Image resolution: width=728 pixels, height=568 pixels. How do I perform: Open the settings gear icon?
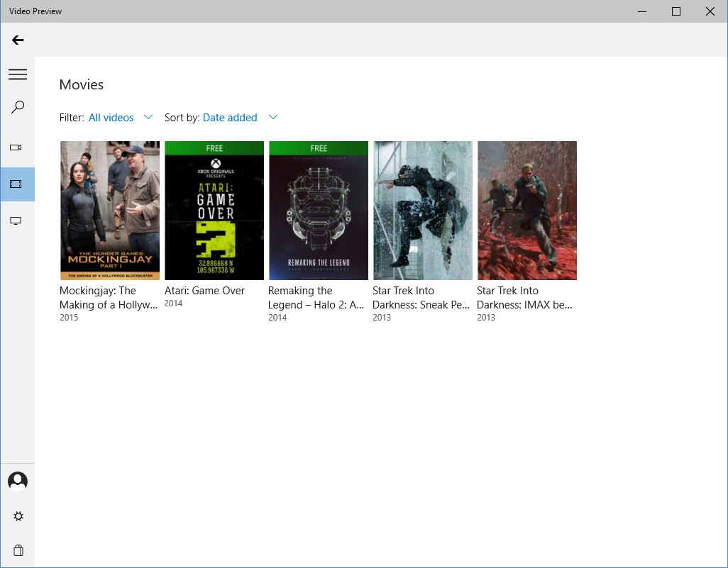(18, 516)
